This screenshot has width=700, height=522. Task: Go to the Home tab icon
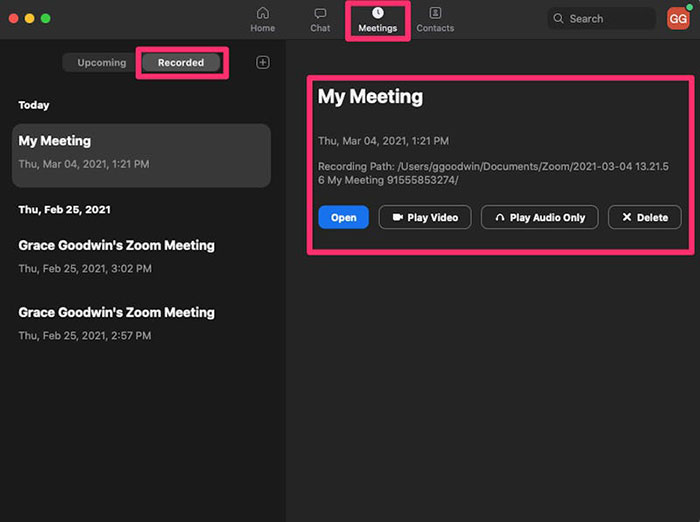coord(262,13)
